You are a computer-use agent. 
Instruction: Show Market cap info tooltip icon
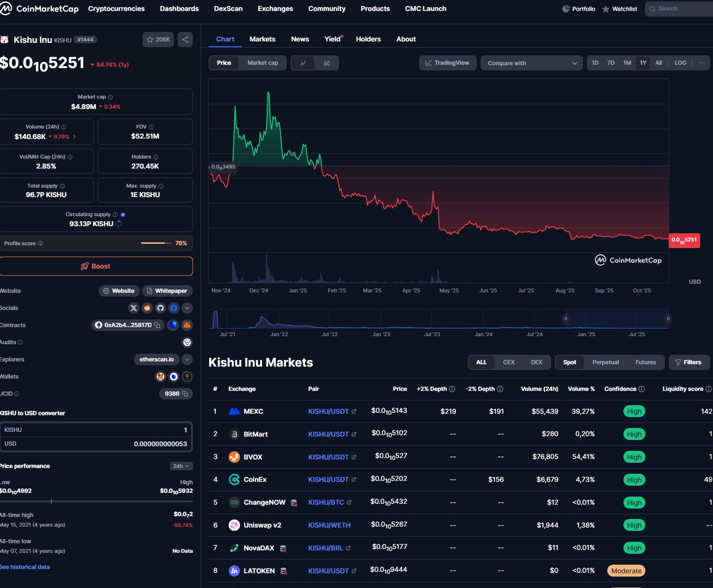click(x=110, y=97)
